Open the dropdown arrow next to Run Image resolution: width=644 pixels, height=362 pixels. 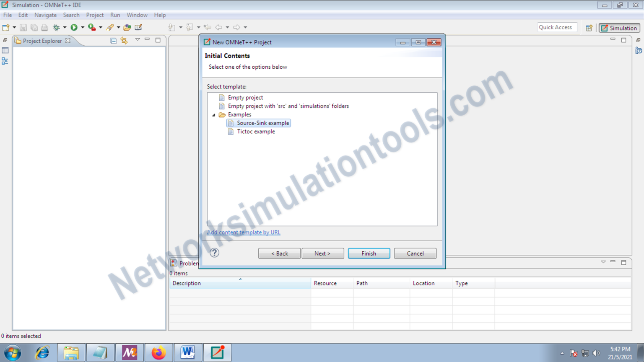pos(82,27)
